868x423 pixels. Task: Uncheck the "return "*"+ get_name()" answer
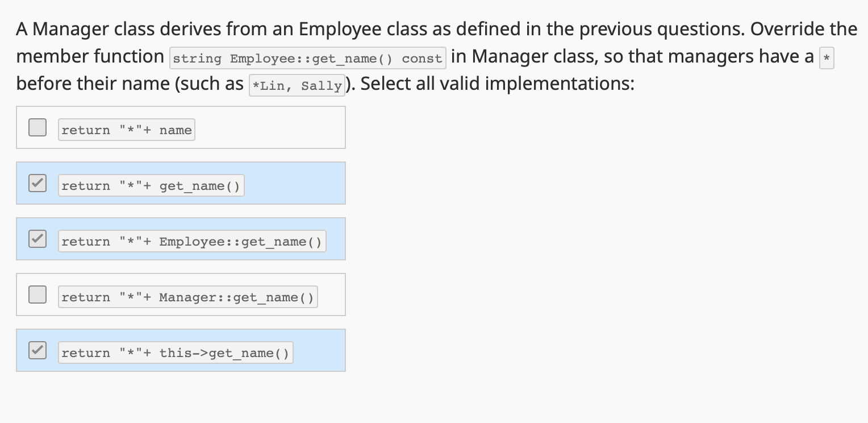[37, 183]
